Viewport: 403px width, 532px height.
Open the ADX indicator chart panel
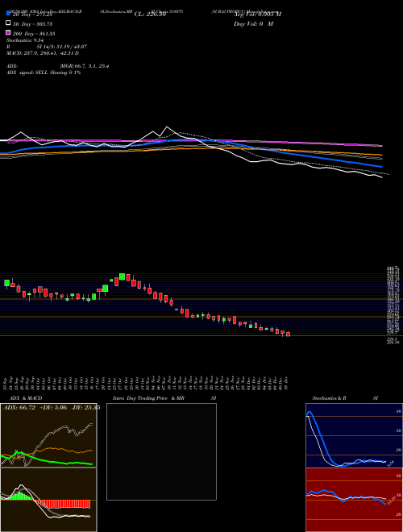(48, 435)
